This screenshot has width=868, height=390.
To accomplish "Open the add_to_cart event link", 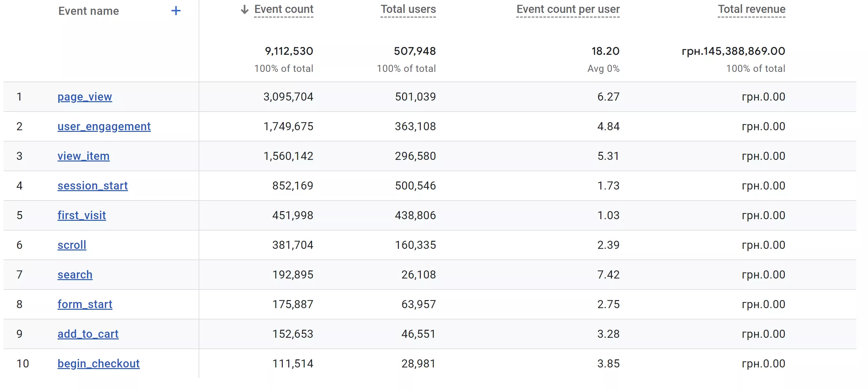I will point(88,334).
